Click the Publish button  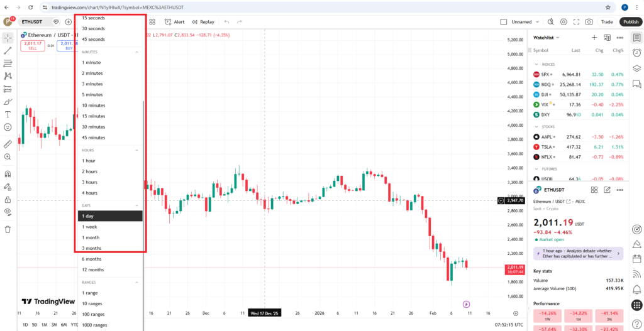point(630,21)
